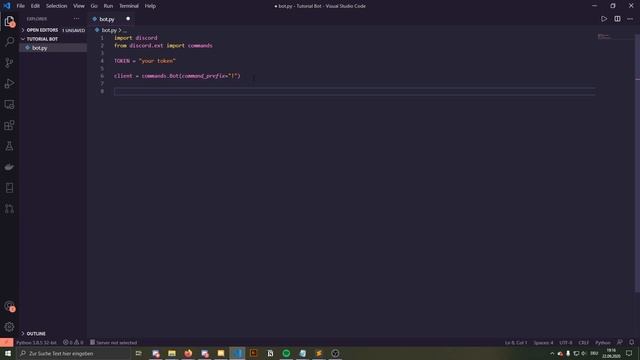Open the Selection menu
640x360 pixels.
pos(56,6)
